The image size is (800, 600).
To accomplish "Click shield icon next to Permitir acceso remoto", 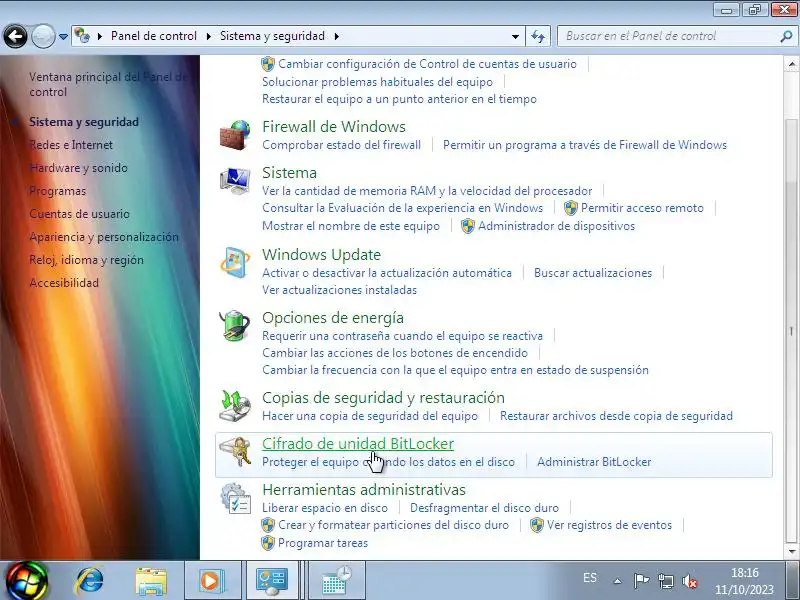I will pos(570,208).
